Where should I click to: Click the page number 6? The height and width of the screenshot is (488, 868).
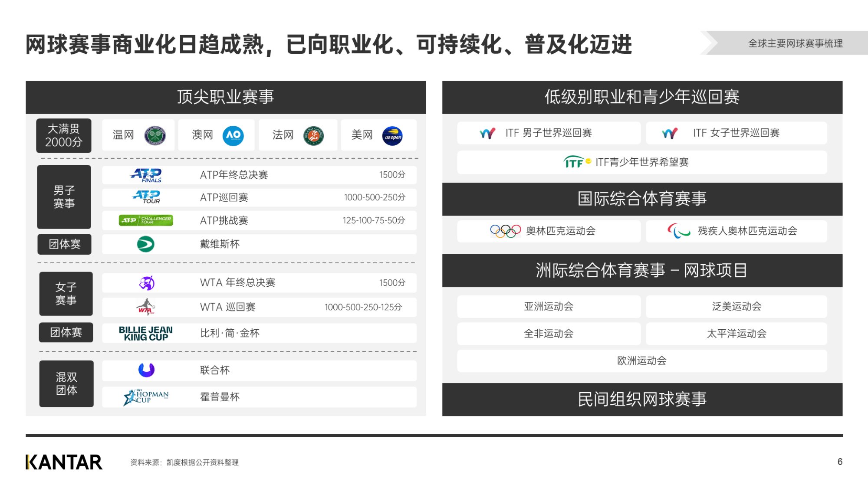tap(839, 462)
